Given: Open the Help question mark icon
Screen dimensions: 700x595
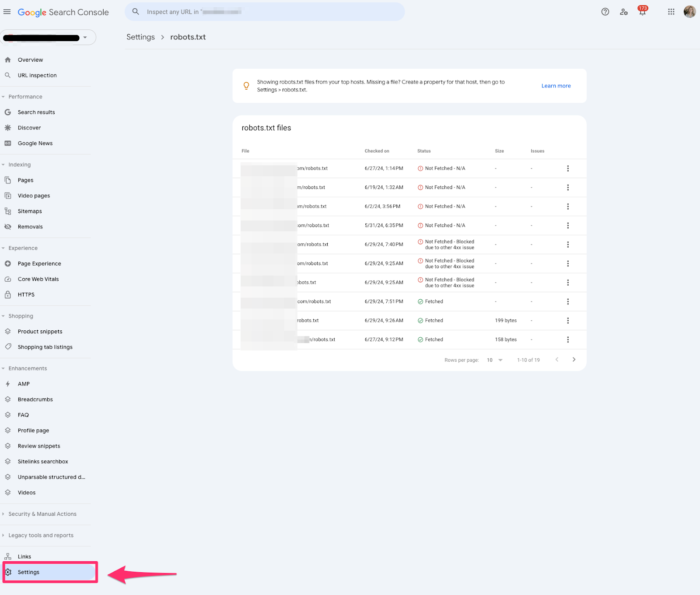Looking at the screenshot, I should (x=605, y=12).
